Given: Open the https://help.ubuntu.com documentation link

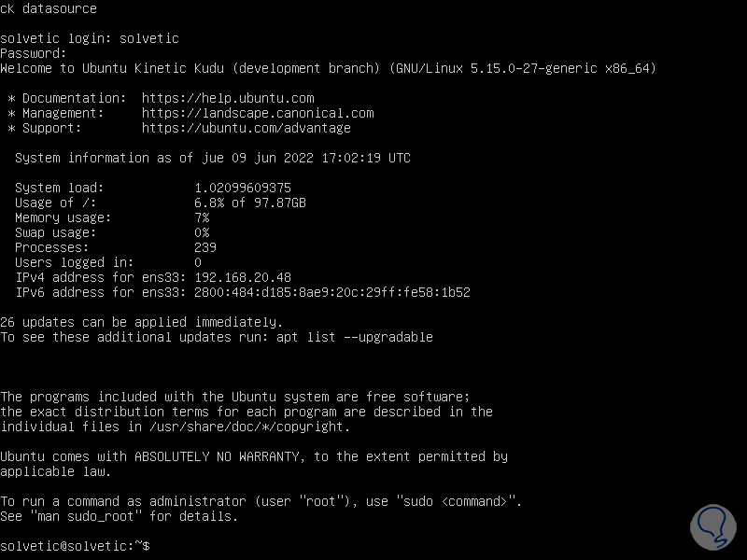Looking at the screenshot, I should 228,98.
